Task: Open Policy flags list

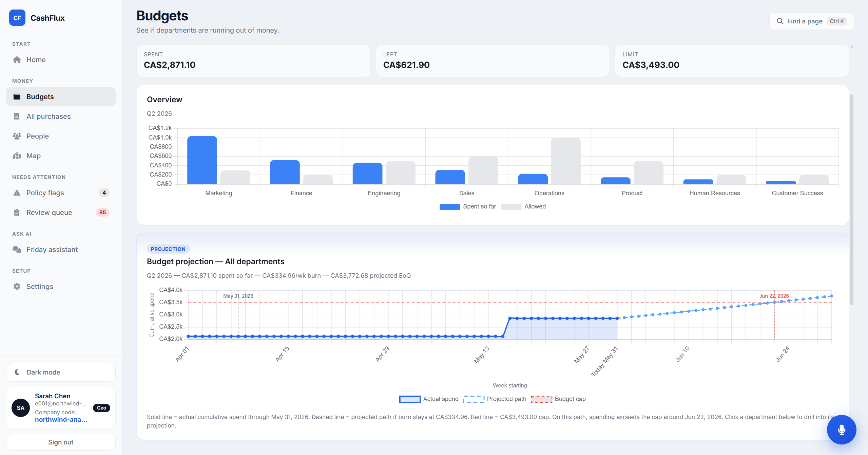Action: [61, 193]
